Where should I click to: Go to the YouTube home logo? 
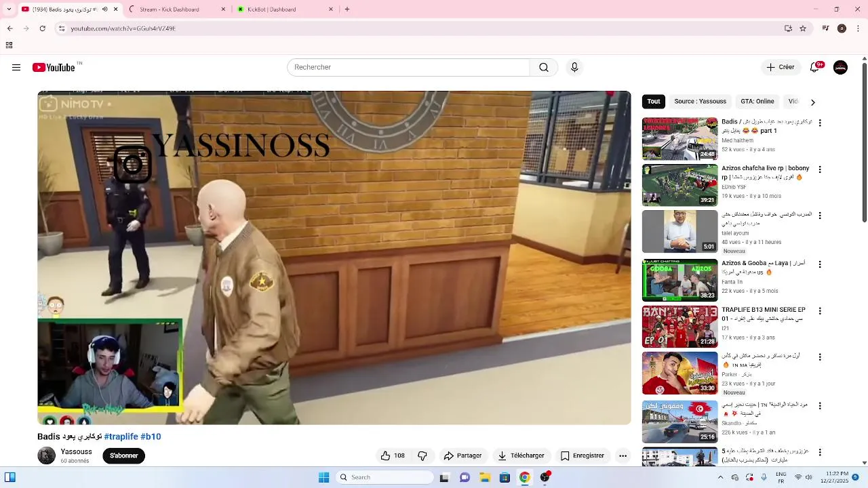[54, 67]
